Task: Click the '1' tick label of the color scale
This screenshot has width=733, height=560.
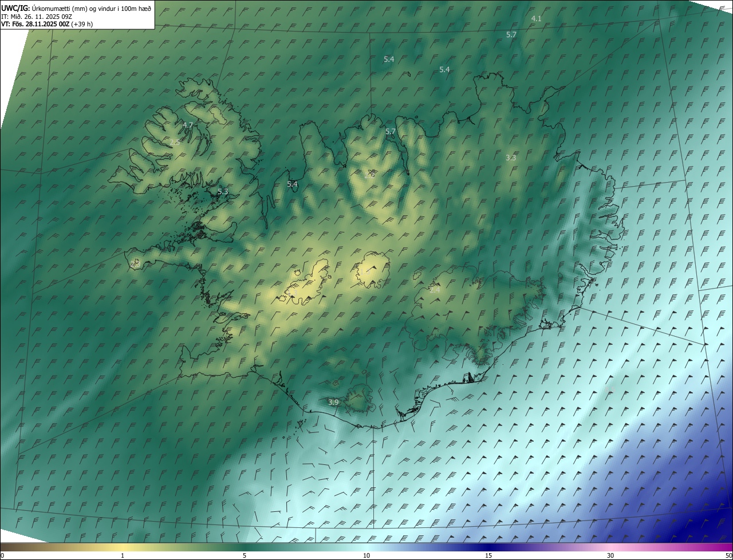Action: [123, 555]
